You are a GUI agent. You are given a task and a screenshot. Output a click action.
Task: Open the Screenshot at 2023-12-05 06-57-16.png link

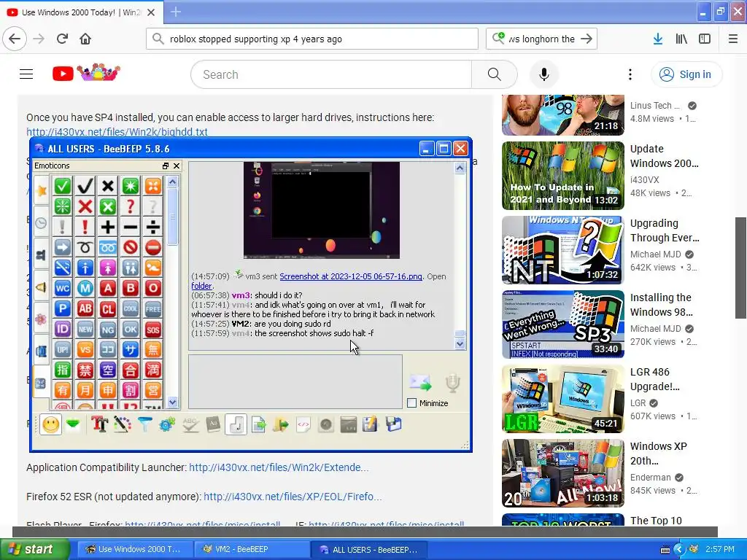click(x=351, y=276)
